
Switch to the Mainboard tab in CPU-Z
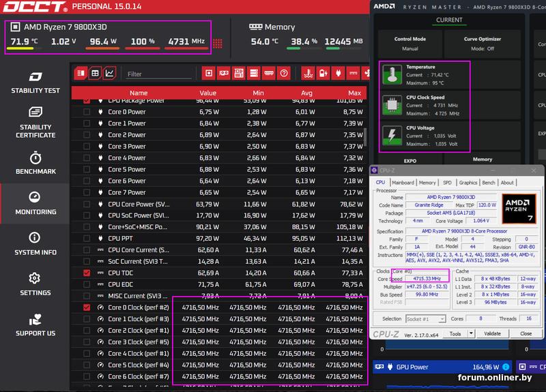point(403,182)
